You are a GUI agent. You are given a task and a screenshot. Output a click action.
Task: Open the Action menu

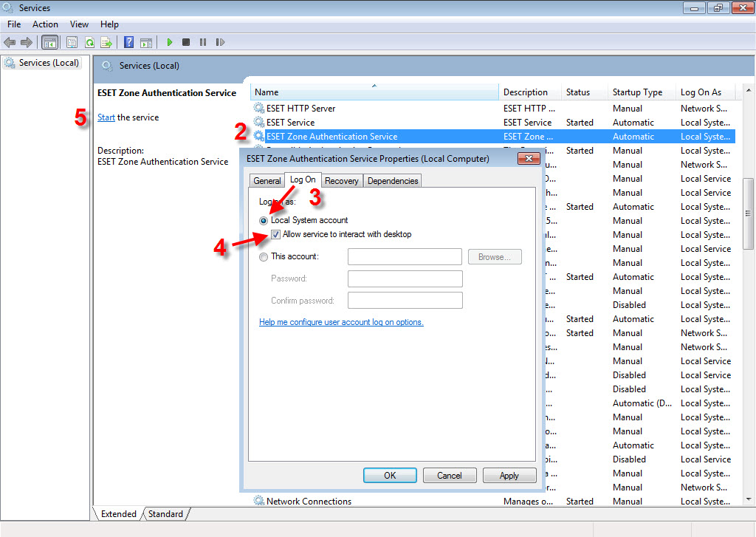[x=45, y=24]
